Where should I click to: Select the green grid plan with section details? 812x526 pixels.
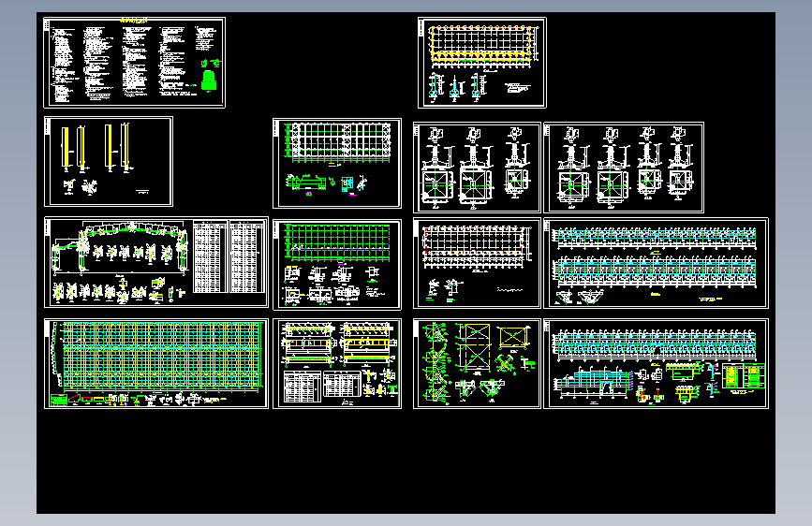[x=336, y=264]
